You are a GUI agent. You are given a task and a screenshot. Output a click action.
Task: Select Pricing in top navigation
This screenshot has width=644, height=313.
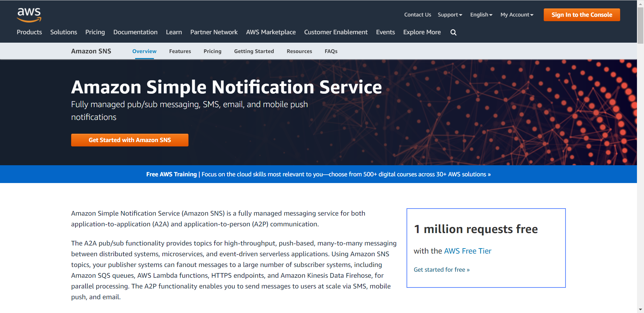[95, 32]
